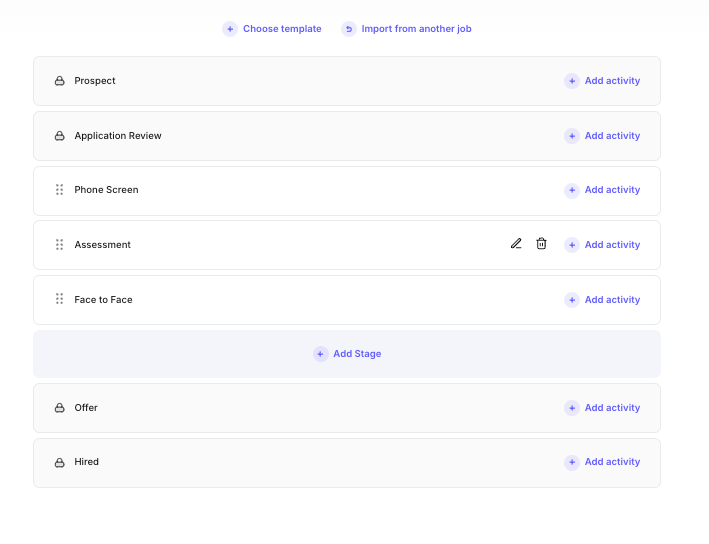
Task: Click the pencil edit icon on Assessment
Action: click(516, 244)
